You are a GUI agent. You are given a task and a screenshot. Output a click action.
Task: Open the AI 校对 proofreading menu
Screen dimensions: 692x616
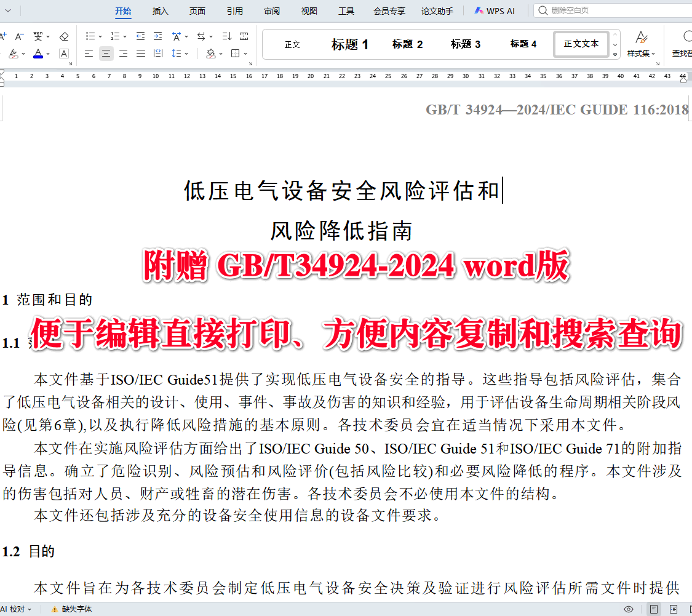tap(16, 609)
